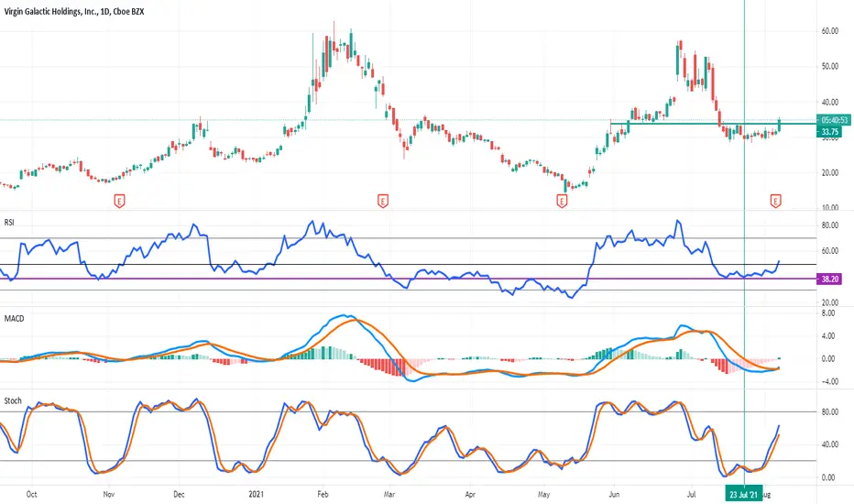Click the 60.00 price scale label on main chart
854x504 pixels.
click(x=830, y=31)
